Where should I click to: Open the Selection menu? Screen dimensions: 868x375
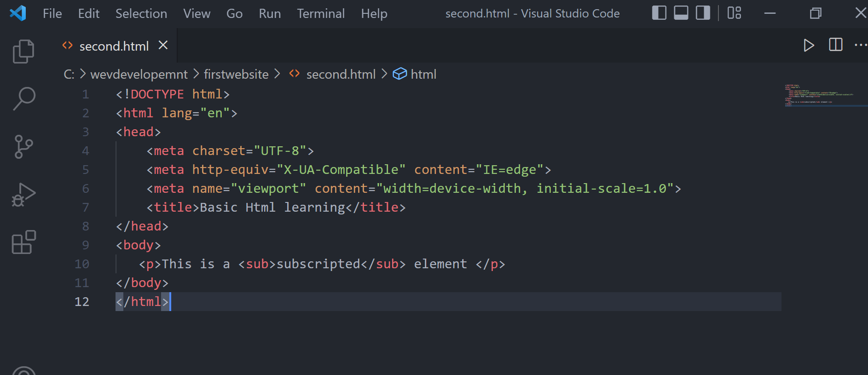pyautogui.click(x=141, y=13)
